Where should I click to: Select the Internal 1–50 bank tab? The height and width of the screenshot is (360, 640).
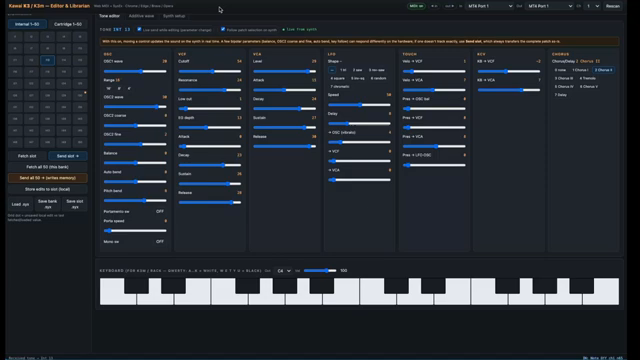click(x=27, y=24)
